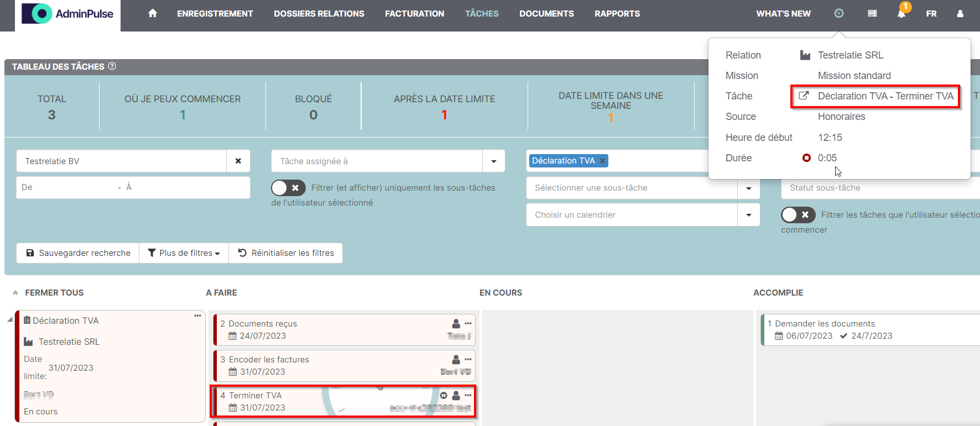Remove the Déclaration TVA filter tag
The image size is (980, 426).
[603, 161]
